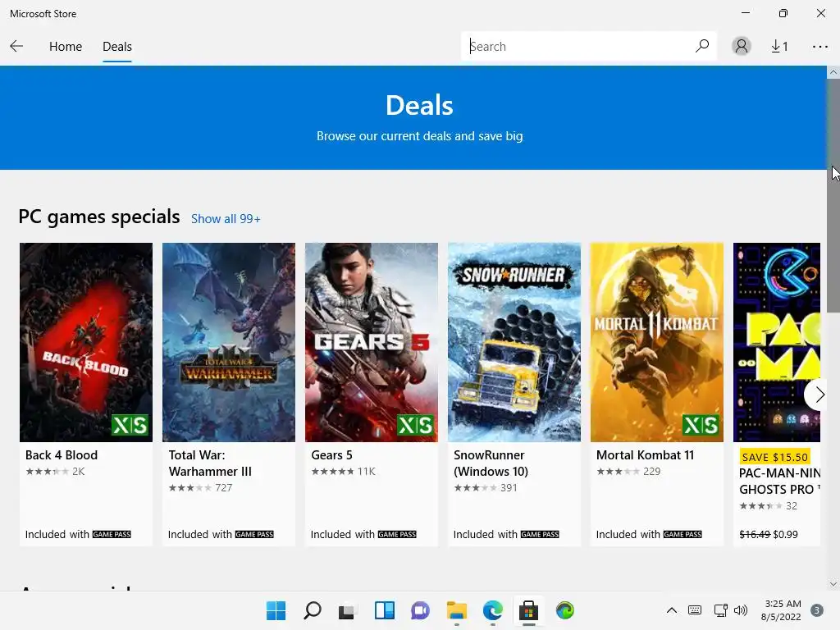Screen dimensions: 840x630
Task: Open the Home tab
Action: [66, 47]
